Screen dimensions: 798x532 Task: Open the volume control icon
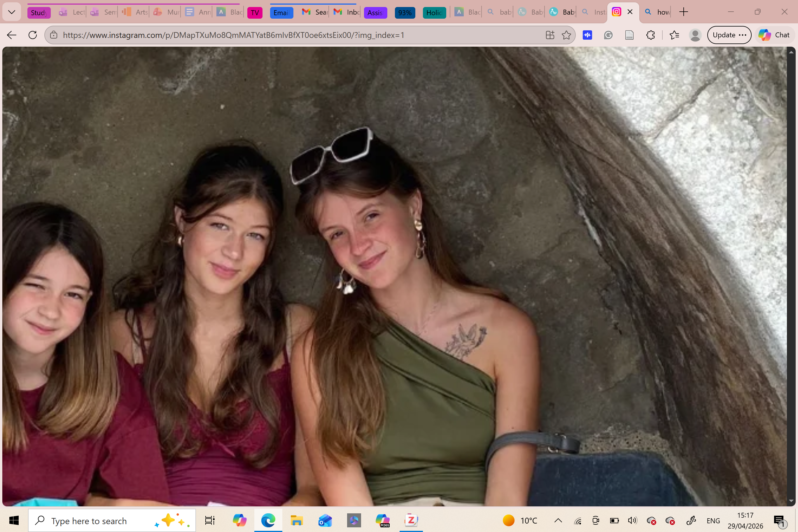point(632,520)
